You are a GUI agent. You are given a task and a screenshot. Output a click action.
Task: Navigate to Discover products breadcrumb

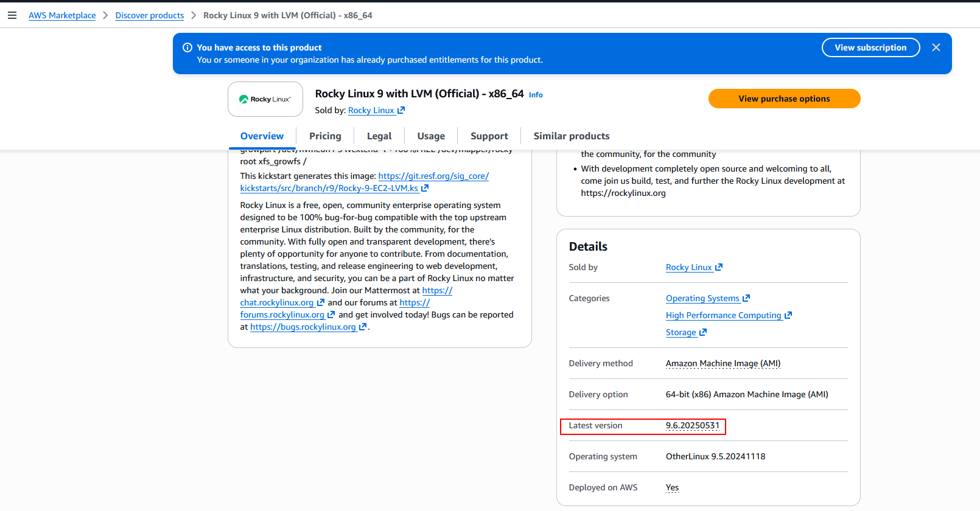pos(150,15)
